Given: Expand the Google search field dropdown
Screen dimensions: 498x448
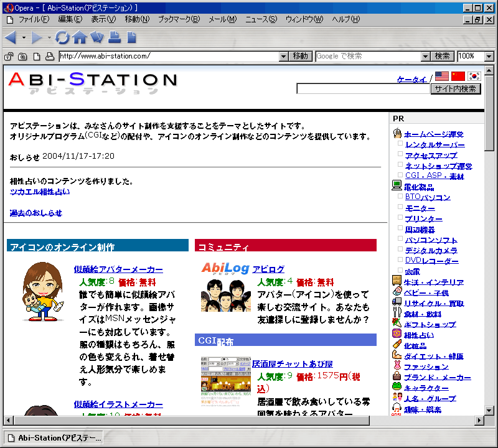Looking at the screenshot, I should (x=426, y=57).
